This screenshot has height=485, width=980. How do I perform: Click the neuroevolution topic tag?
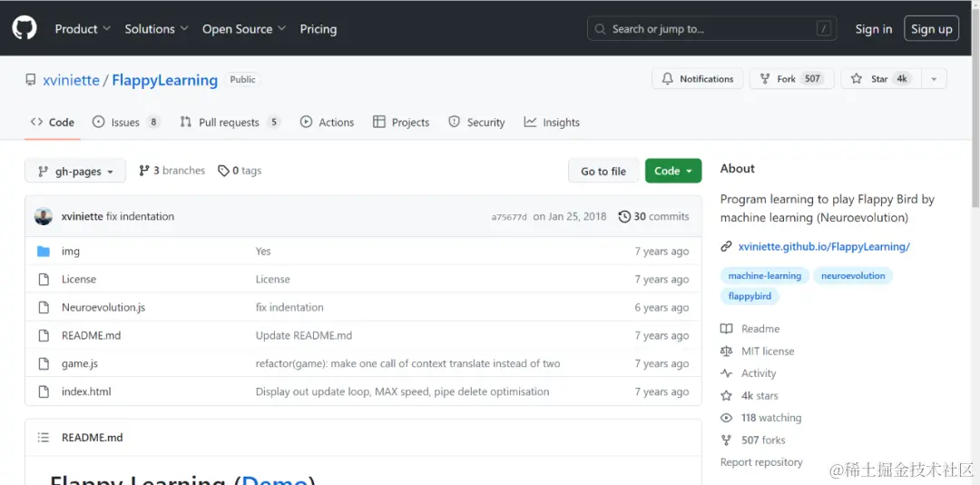(853, 275)
